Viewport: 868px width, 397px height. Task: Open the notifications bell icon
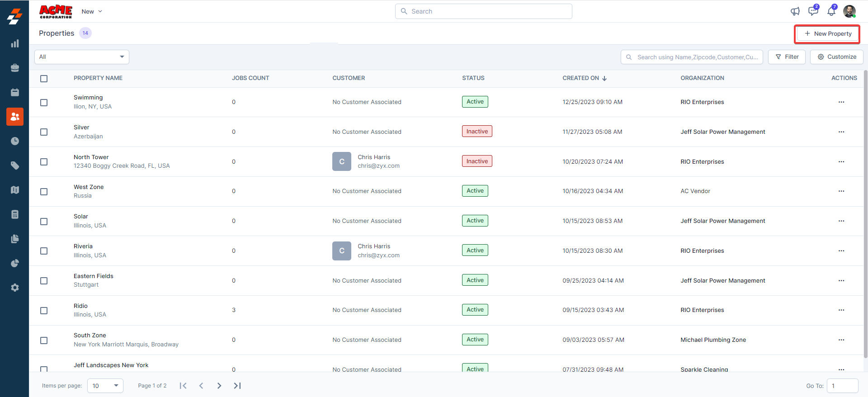click(831, 11)
